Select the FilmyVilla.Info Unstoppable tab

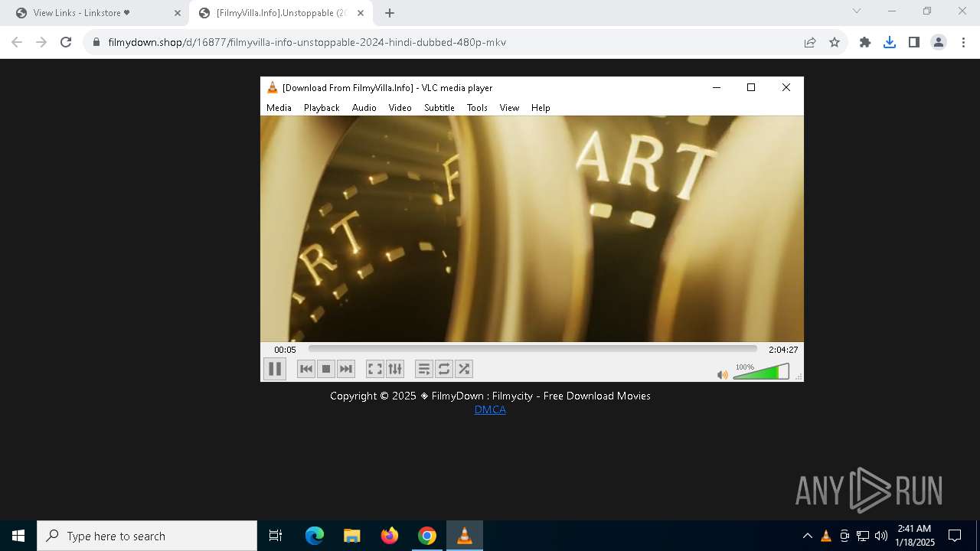click(x=280, y=13)
